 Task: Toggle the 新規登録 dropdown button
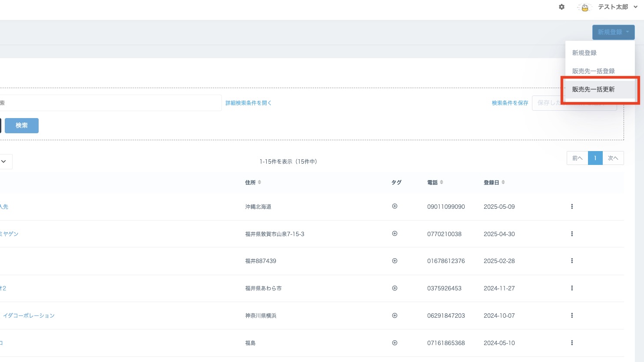point(613,32)
